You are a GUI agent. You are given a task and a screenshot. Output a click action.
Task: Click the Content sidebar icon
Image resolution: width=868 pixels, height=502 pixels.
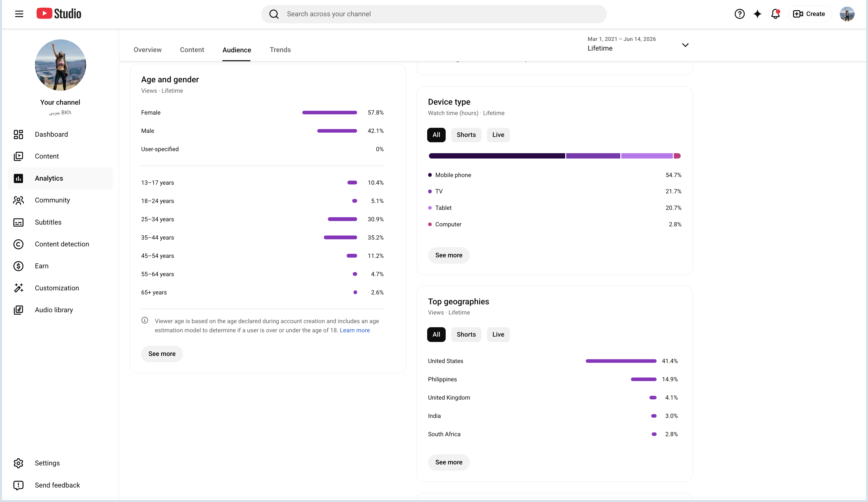pyautogui.click(x=18, y=156)
